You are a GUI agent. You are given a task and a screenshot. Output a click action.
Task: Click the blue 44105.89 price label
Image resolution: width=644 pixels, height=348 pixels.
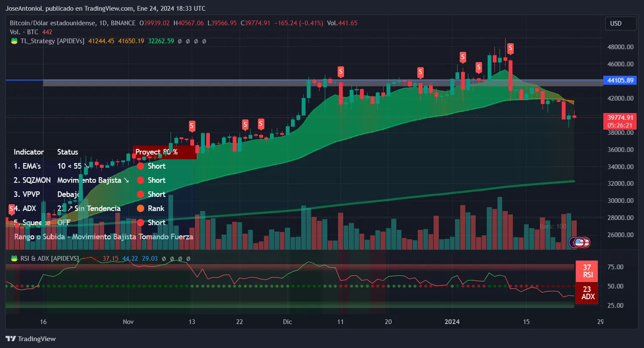[620, 80]
